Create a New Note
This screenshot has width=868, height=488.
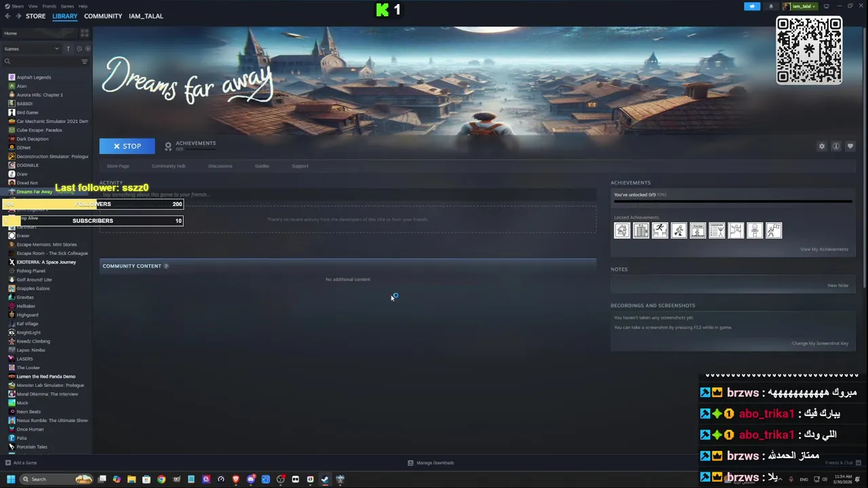(x=837, y=285)
